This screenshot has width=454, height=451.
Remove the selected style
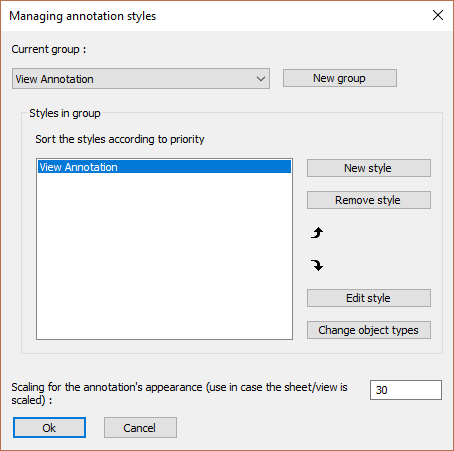(x=369, y=200)
